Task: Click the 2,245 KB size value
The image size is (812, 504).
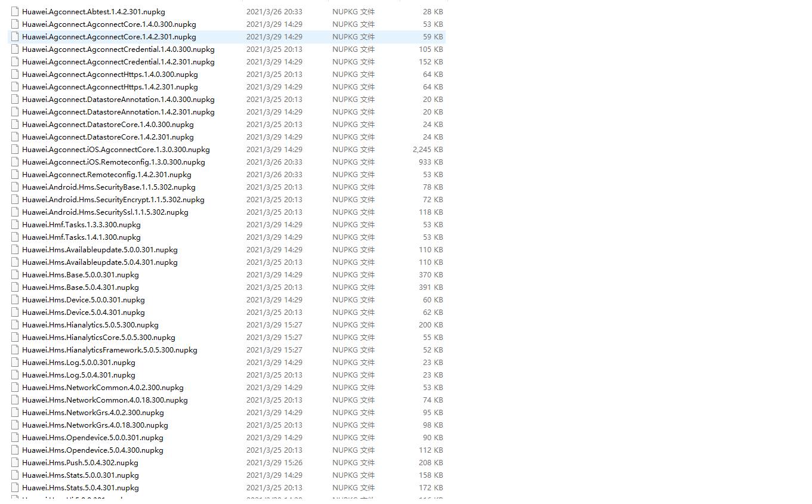Action: coord(428,149)
